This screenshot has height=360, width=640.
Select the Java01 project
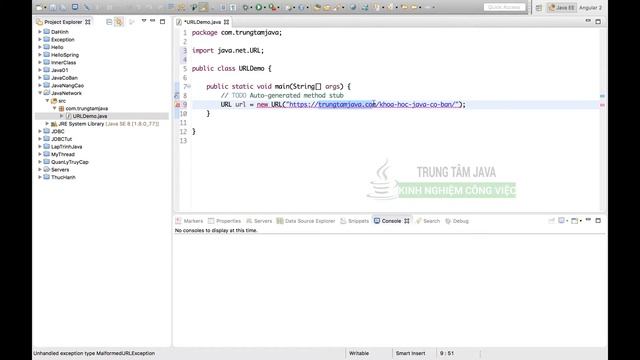point(59,70)
